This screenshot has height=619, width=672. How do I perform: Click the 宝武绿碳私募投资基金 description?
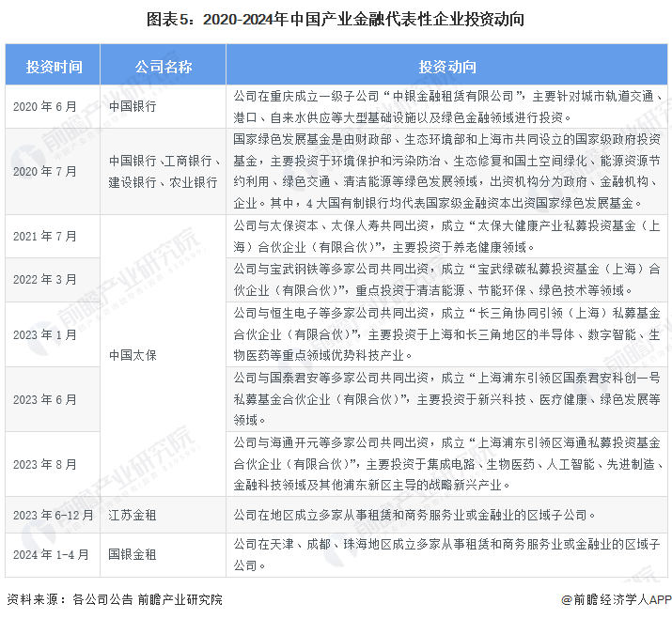[x=446, y=280]
